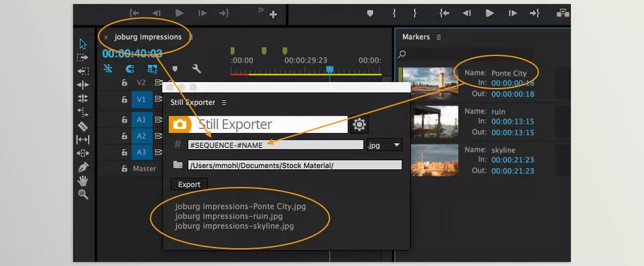Select the Hand tool
Image resolution: width=644 pixels, height=266 pixels.
83,181
